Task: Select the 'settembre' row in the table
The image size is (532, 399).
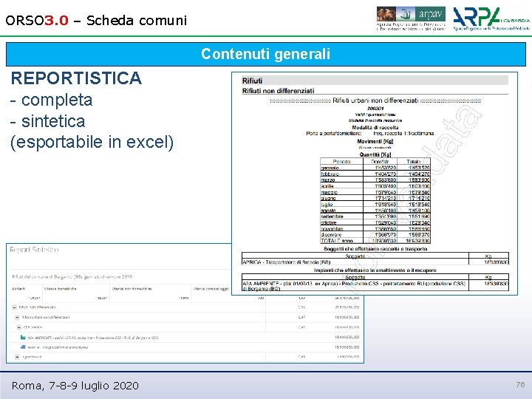Action: click(x=375, y=216)
